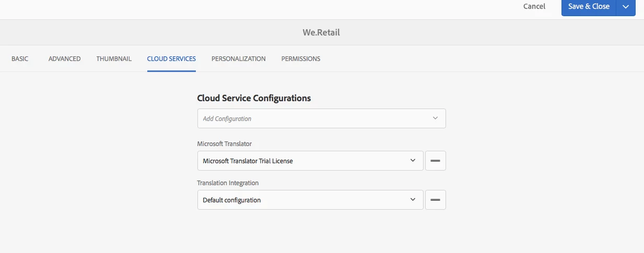Switch to the Basic tab

[x=20, y=59]
